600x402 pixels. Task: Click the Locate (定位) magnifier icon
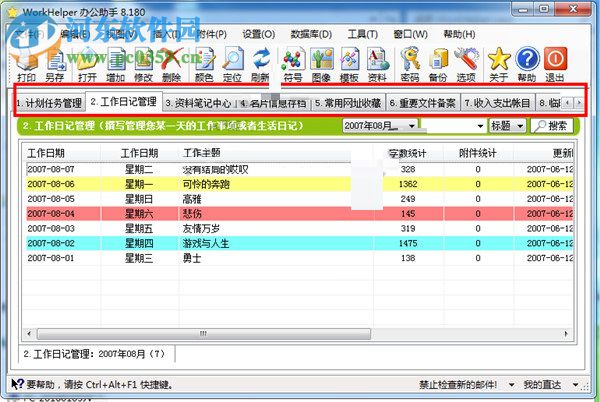coord(232,65)
